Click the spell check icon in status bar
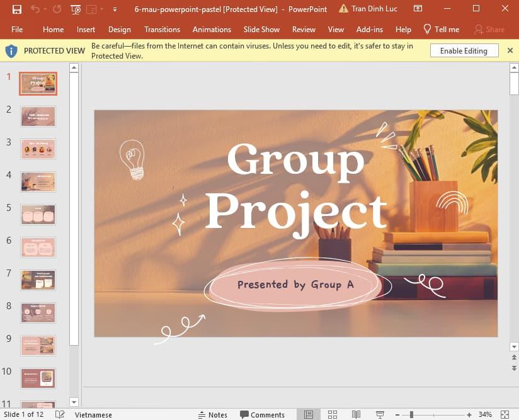Screen dimensions: 519x420 click(x=60, y=414)
